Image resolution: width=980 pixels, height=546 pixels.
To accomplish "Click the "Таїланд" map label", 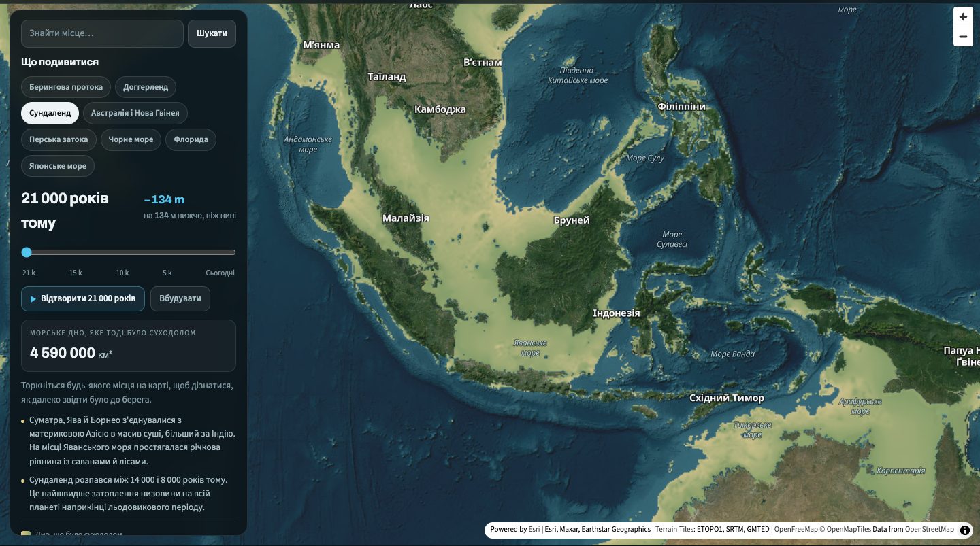I will [x=387, y=77].
